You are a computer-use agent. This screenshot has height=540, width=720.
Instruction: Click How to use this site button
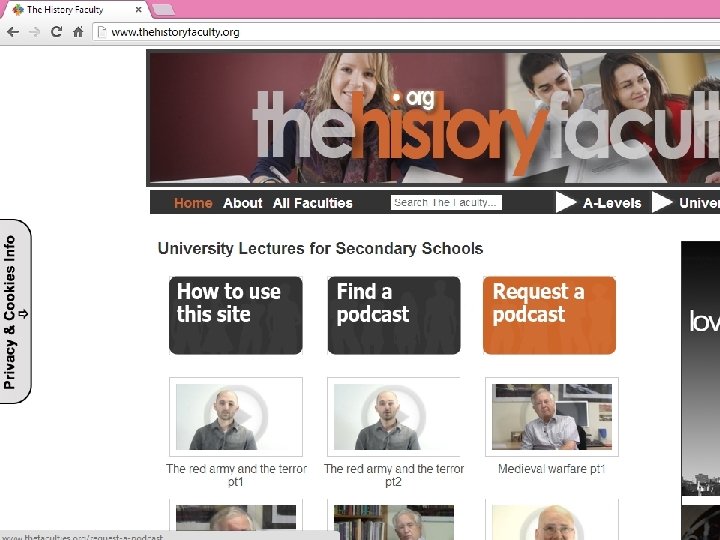pos(236,315)
